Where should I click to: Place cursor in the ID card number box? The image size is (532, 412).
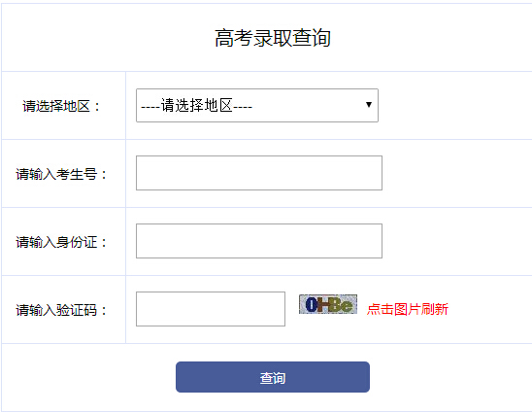(x=259, y=241)
